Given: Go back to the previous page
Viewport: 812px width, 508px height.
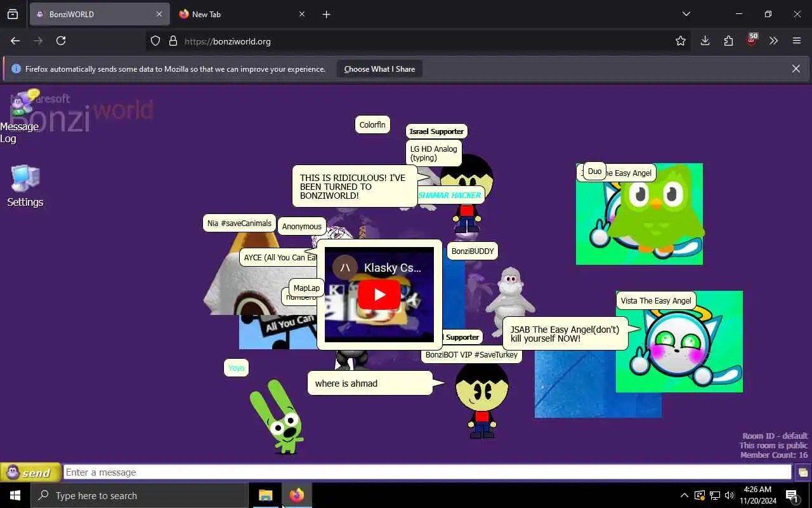Looking at the screenshot, I should pos(15,41).
